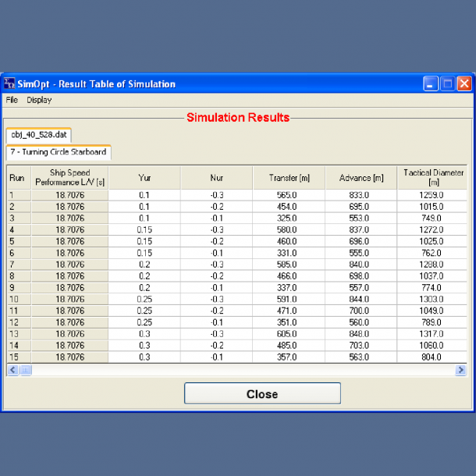Close window with red X button
The width and height of the screenshot is (476, 476).
click(x=464, y=83)
